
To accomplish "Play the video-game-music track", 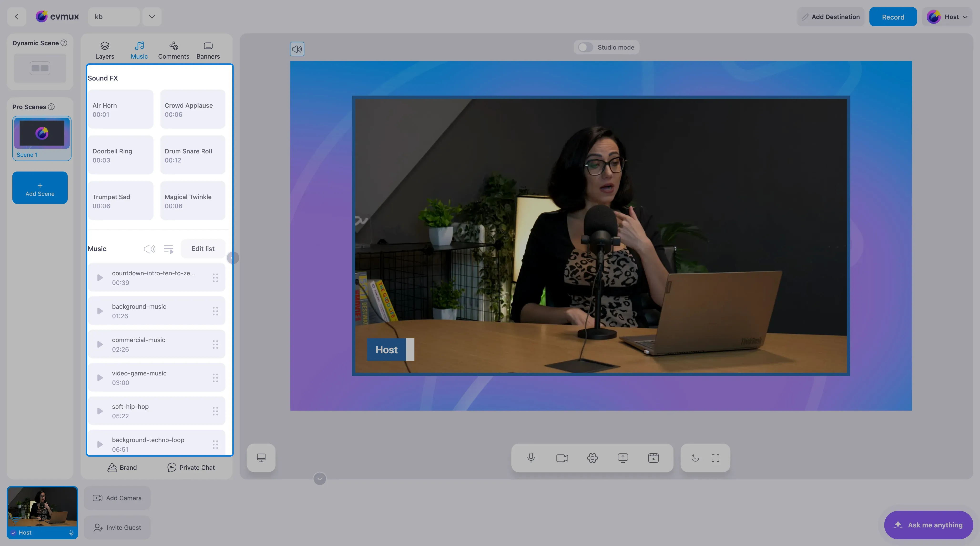I will point(100,378).
